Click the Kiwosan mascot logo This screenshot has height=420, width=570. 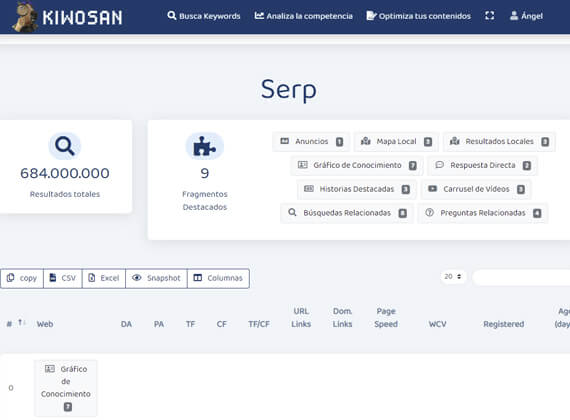click(24, 17)
